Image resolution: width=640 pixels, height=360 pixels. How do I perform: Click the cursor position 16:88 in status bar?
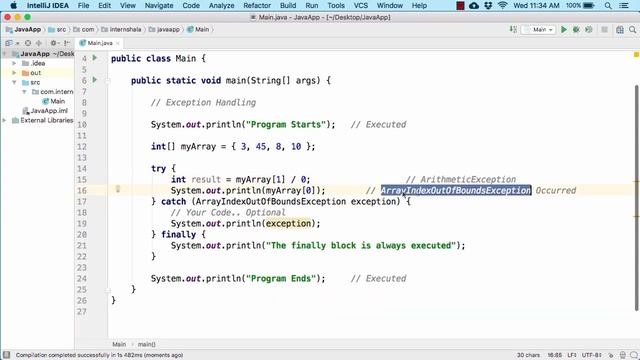pos(554,355)
